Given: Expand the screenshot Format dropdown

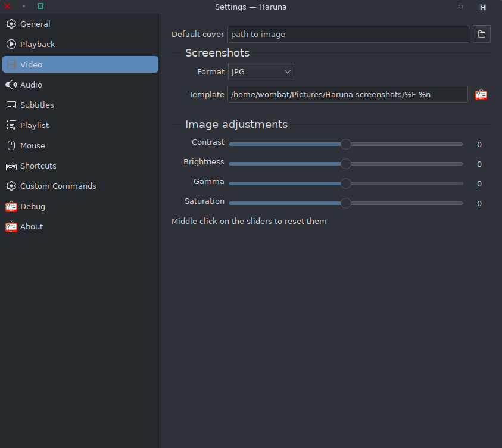Looking at the screenshot, I should (261, 71).
